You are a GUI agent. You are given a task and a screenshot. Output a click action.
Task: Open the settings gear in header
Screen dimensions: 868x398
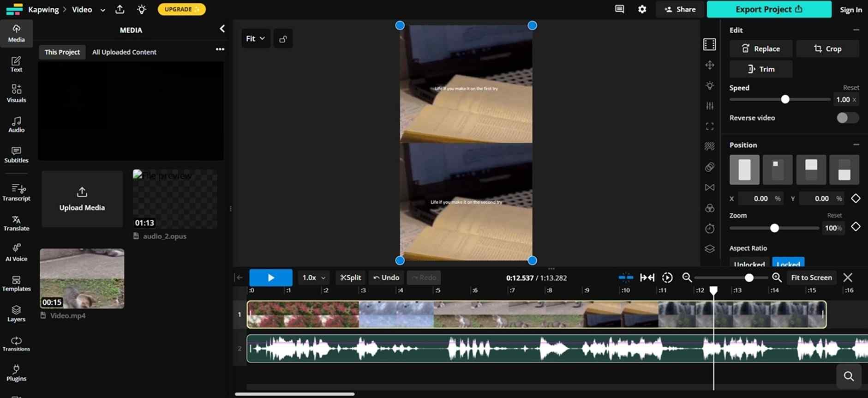642,9
